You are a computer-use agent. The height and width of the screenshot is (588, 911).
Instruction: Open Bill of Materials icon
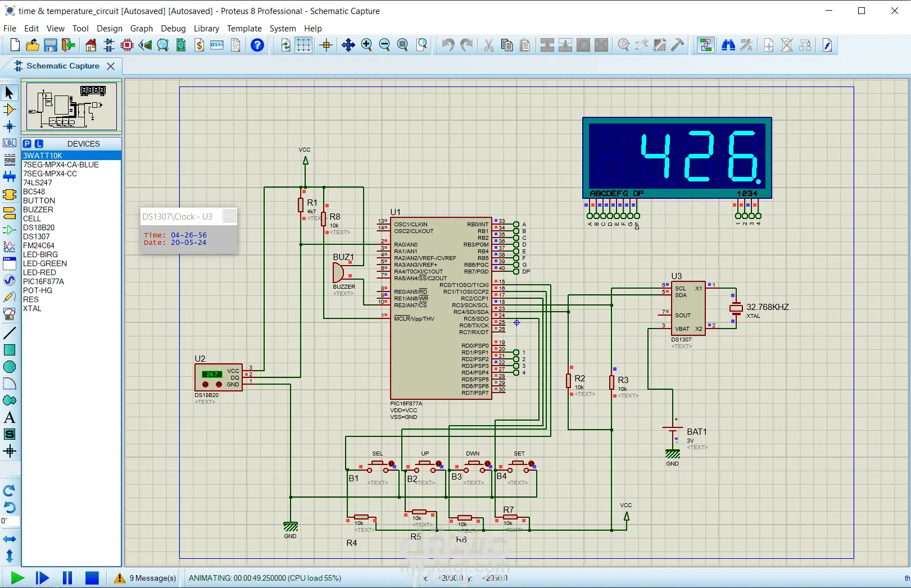pyautogui.click(x=199, y=45)
